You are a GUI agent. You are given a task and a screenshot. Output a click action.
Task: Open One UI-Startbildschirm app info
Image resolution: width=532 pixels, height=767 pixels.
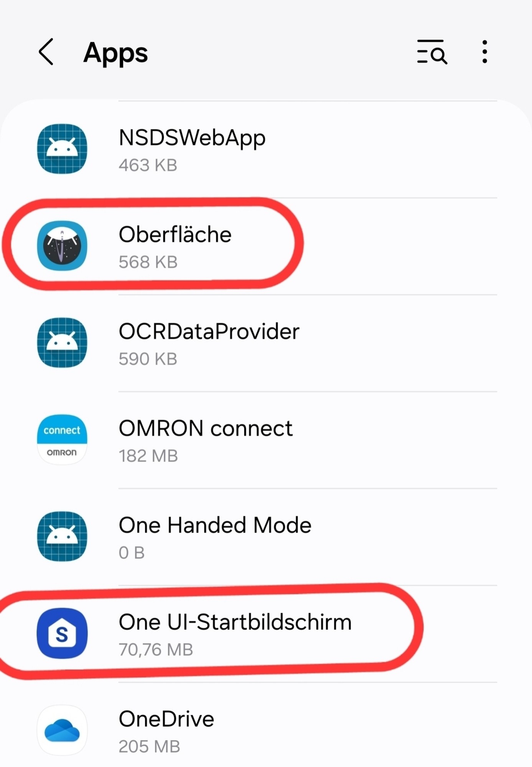[x=266, y=634]
